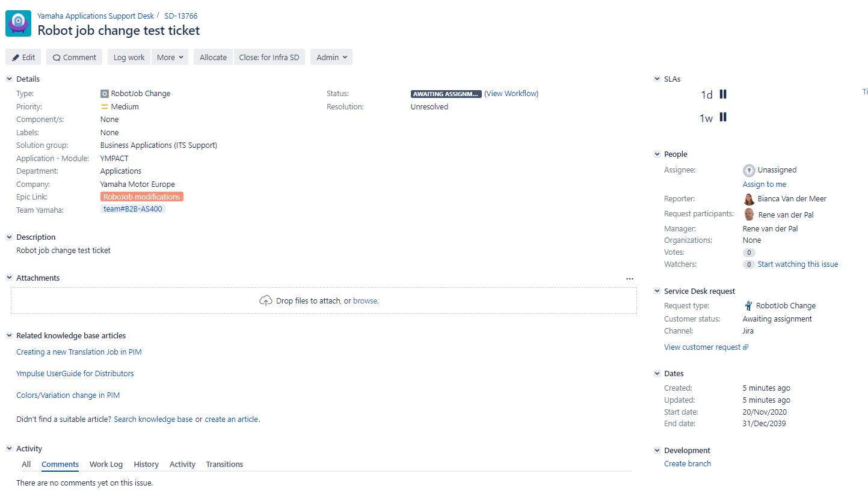Click create an article link
The width and height of the screenshot is (868, 494).
(232, 419)
